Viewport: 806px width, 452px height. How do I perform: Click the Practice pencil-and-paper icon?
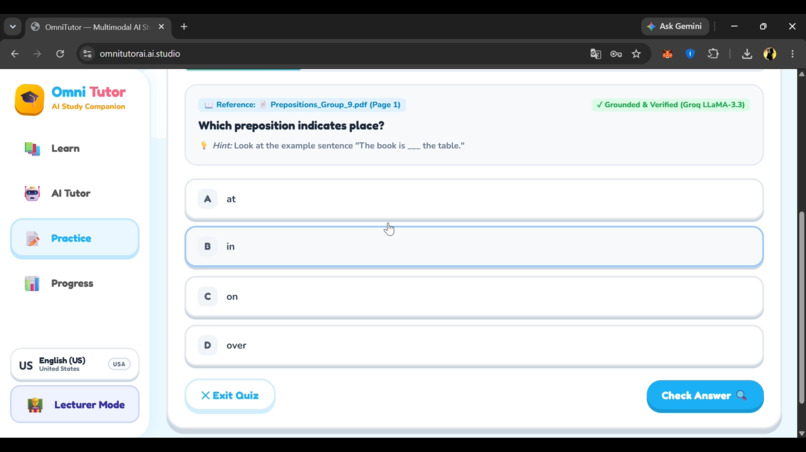point(32,239)
